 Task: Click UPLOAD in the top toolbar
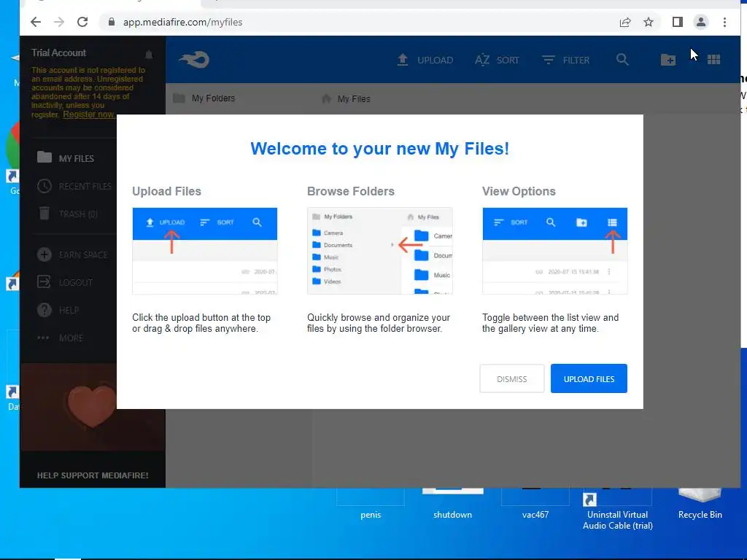(x=425, y=60)
